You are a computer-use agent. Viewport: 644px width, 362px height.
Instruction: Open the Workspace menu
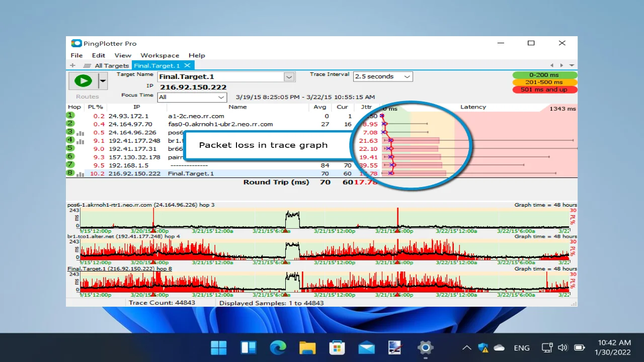click(160, 55)
